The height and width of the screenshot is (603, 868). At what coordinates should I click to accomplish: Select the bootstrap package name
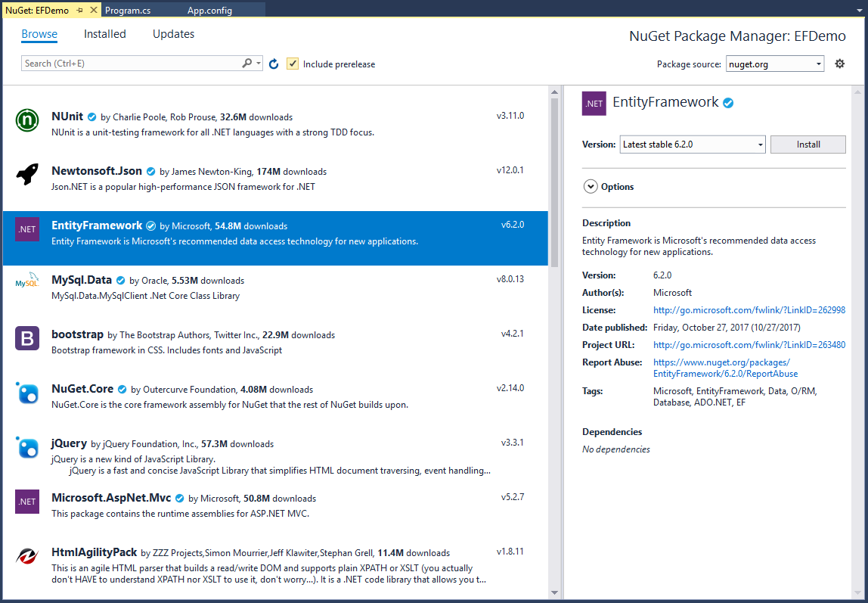coord(77,334)
